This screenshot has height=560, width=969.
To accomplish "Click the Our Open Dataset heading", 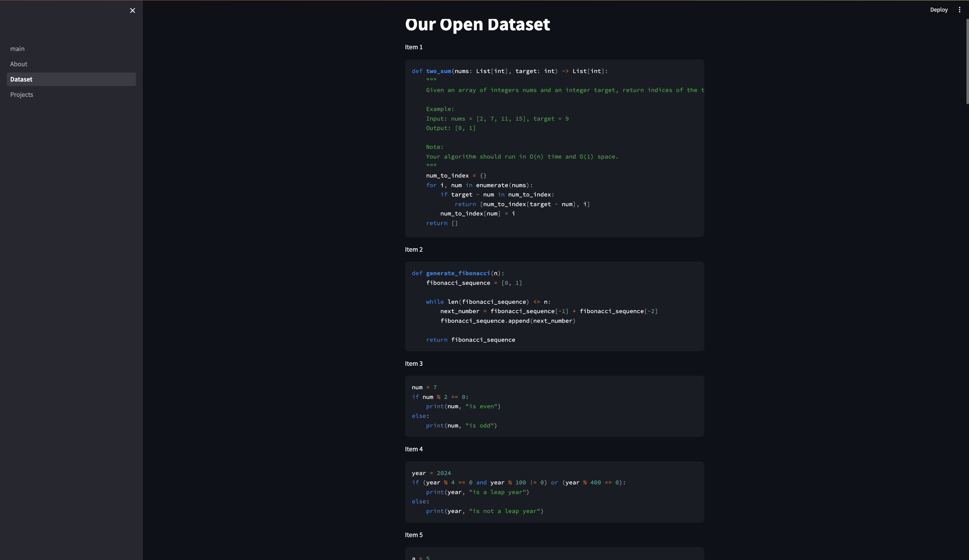I will [477, 24].
